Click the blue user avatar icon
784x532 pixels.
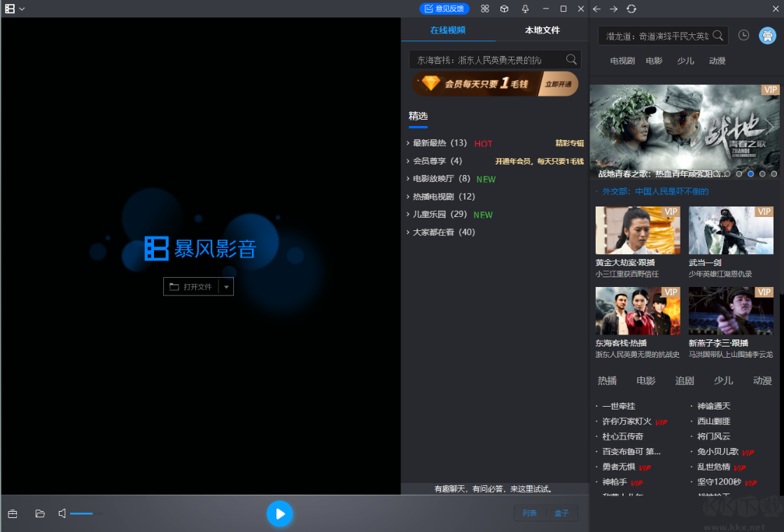click(x=767, y=35)
